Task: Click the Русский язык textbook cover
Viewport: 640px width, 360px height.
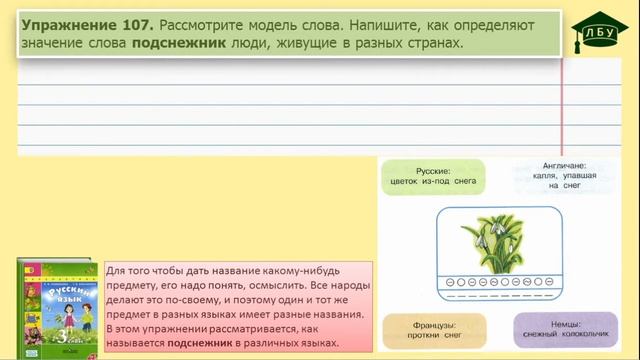Action: tap(58, 309)
